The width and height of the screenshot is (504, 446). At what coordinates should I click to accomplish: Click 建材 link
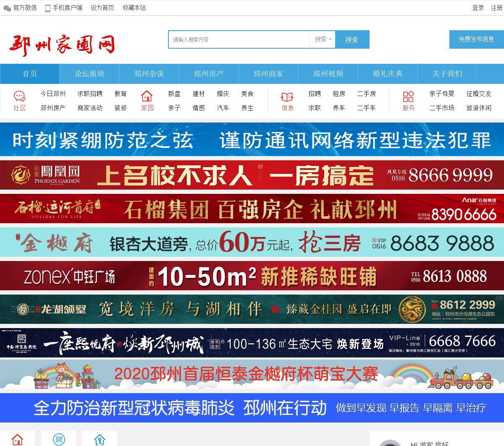[199, 94]
